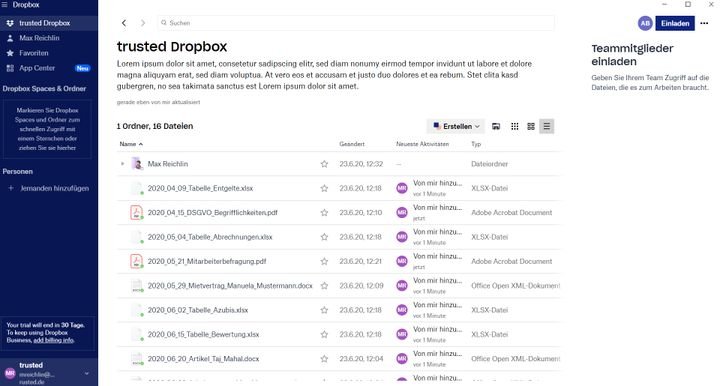Viewport: 720px width, 386px height.
Task: Select file 2020_06_20_Artikel_Taj_Mahal.docx
Action: (203, 358)
